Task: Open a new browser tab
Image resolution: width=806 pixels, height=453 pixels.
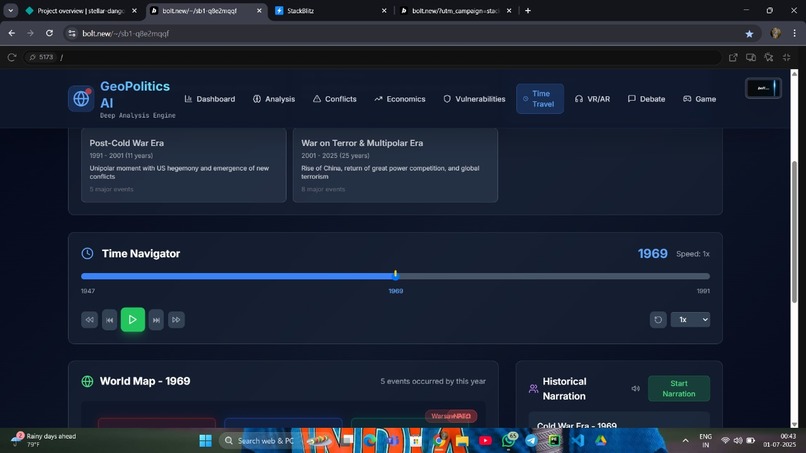Action: [x=527, y=10]
